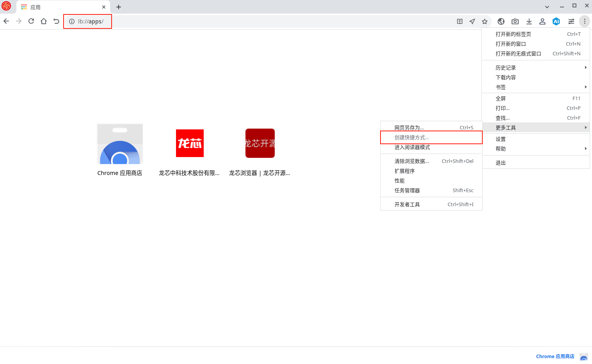Click the undo close tab icon
This screenshot has height=364, width=592.
(56, 21)
